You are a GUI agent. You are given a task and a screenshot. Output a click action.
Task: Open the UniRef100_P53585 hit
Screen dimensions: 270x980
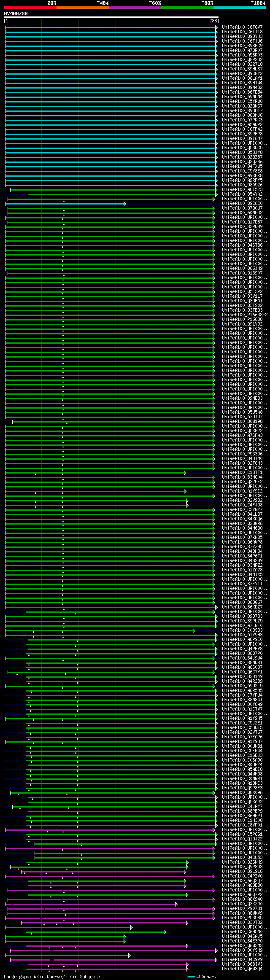[x=242, y=918]
